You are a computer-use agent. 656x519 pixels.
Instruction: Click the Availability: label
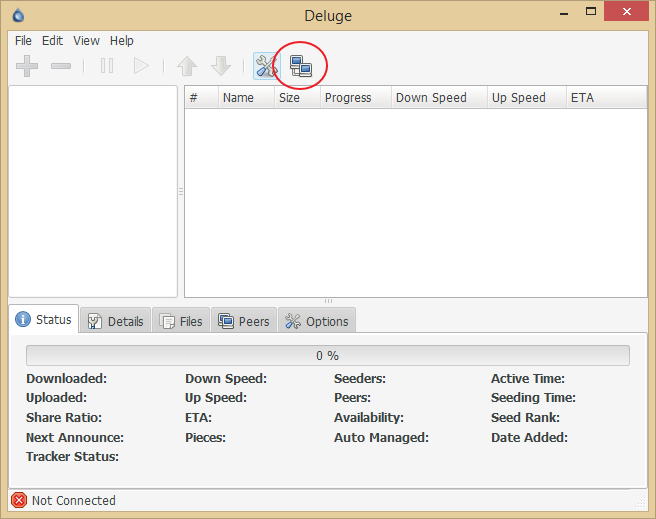click(369, 417)
